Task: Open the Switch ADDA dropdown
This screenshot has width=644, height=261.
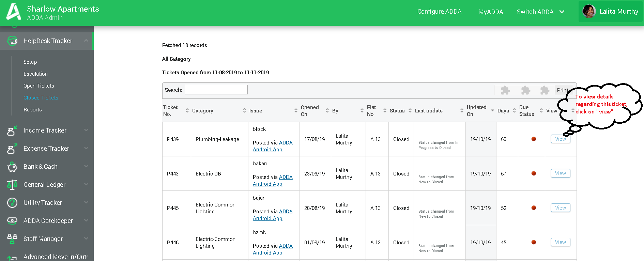Action: (x=540, y=12)
